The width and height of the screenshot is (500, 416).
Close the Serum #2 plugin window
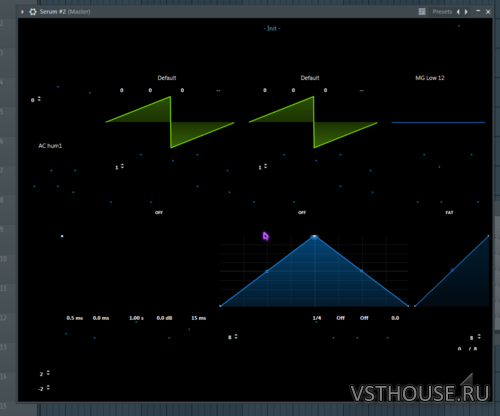click(488, 12)
